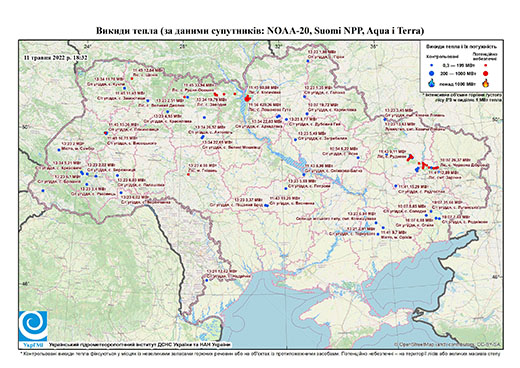The image size is (520, 368).
Task: Select the blue marker below 13:34 26,52 MW label
Action: pos(202,137)
